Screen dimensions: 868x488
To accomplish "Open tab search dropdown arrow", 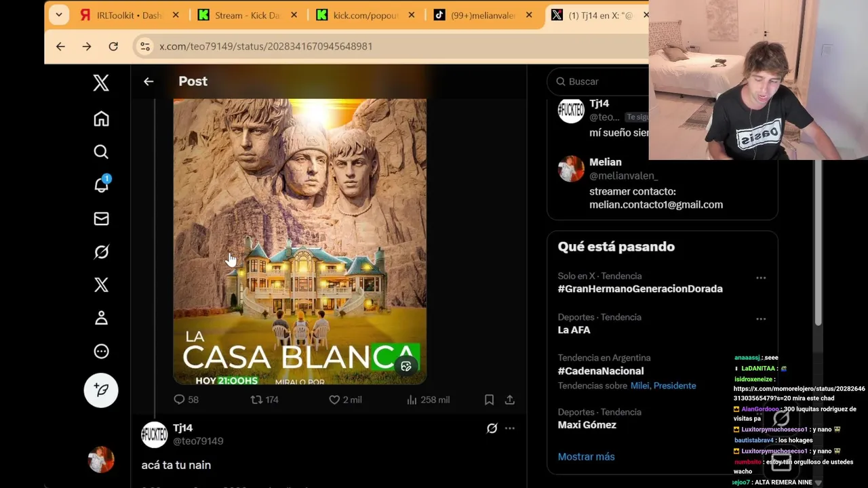I will coord(59,15).
